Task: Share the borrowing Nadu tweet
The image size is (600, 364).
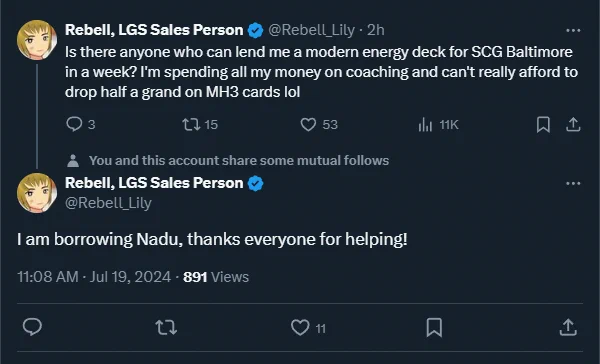Action: 568,327
